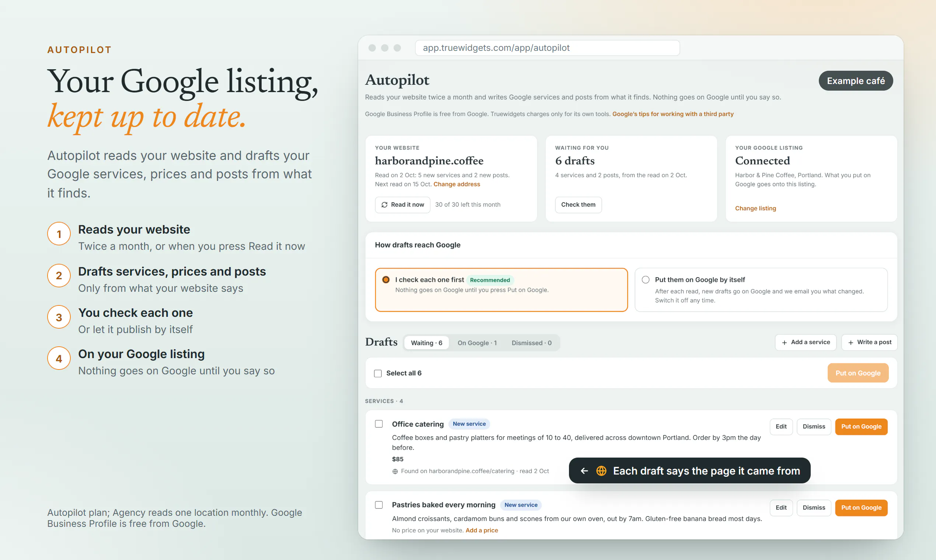Click the harborandpine.coffee website heading
Screen dimensions: 936x560
click(x=429, y=161)
